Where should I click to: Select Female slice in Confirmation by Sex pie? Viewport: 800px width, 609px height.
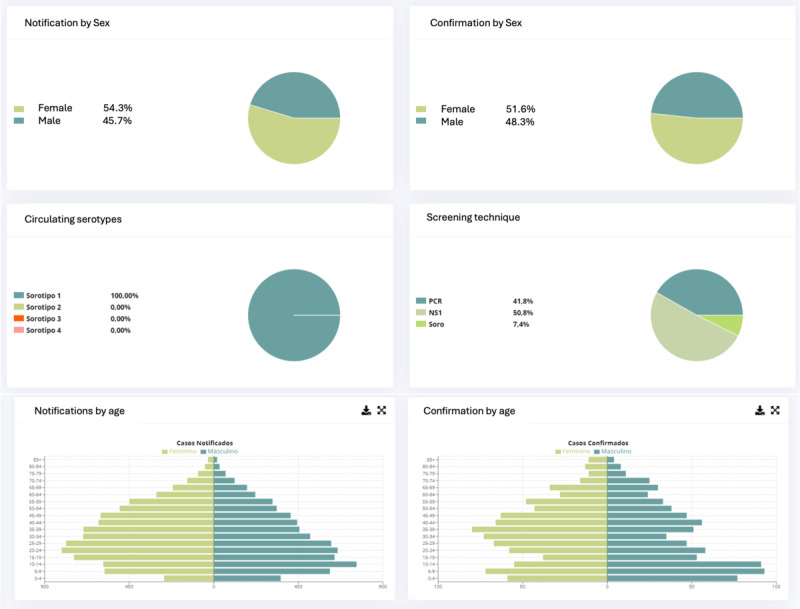point(696,141)
